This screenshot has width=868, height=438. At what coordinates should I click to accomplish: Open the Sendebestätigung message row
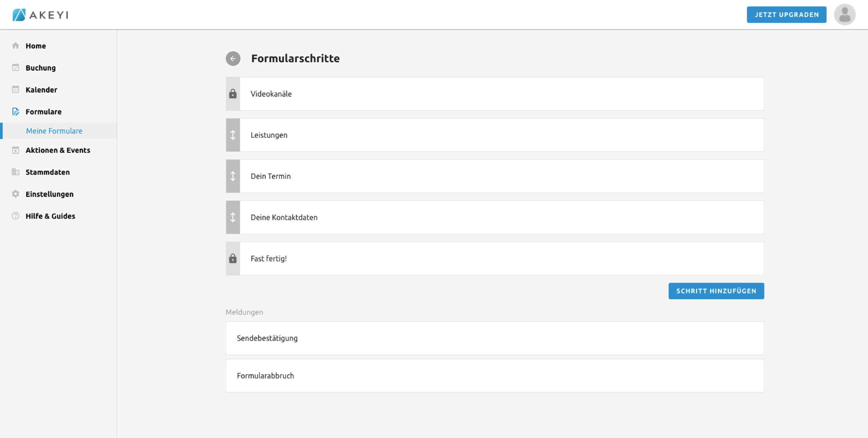point(495,338)
